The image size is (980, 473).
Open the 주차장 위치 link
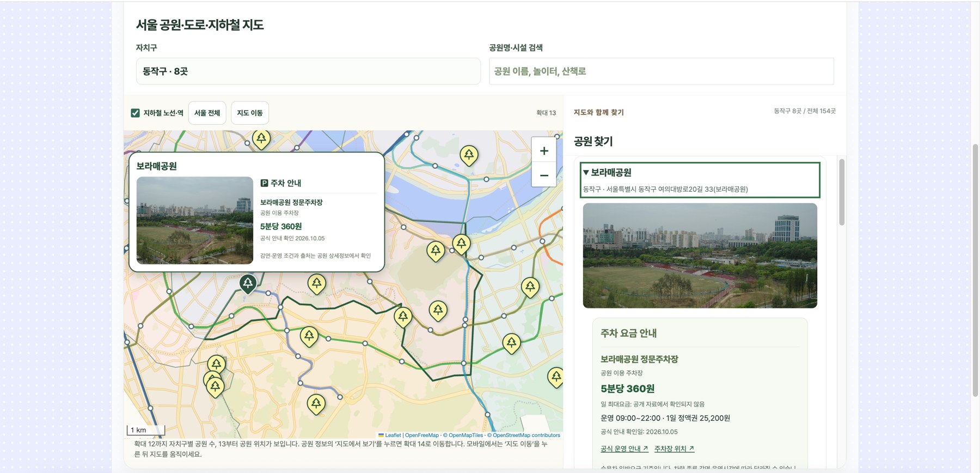point(675,448)
